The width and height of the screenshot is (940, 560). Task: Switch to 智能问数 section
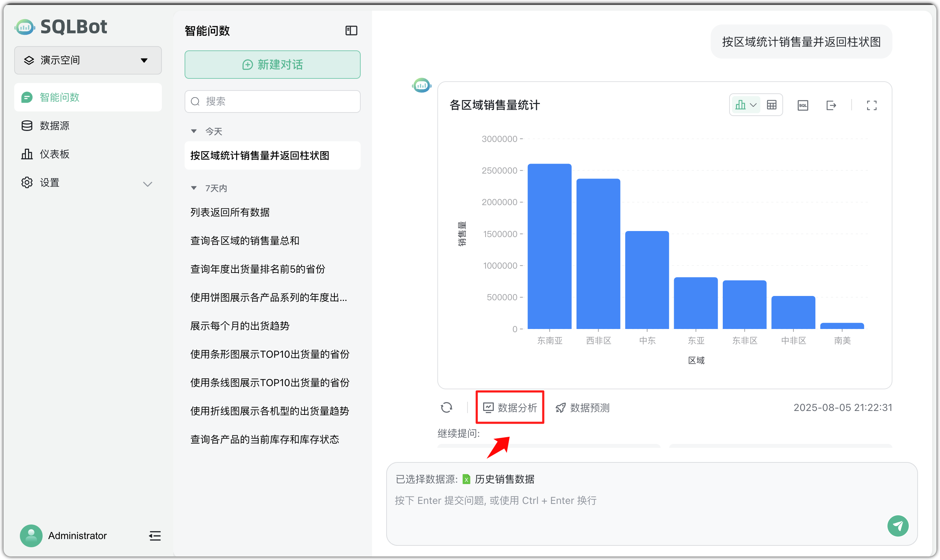pyautogui.click(x=59, y=97)
